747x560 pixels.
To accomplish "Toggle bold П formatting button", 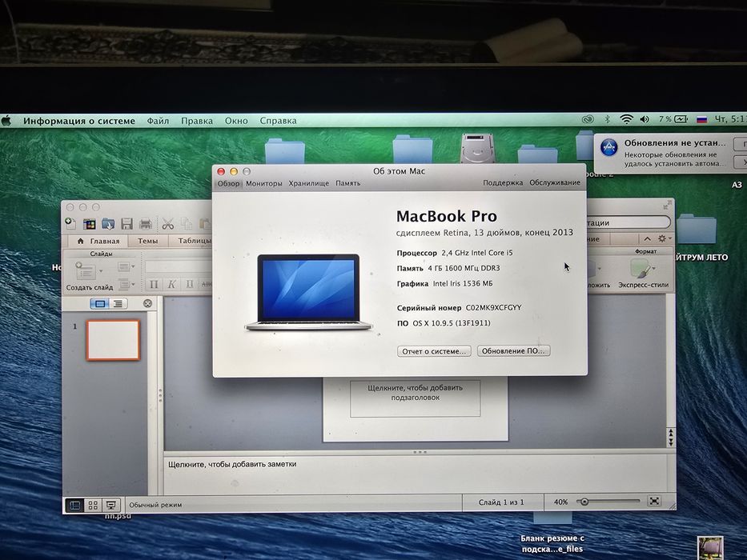I will point(154,284).
